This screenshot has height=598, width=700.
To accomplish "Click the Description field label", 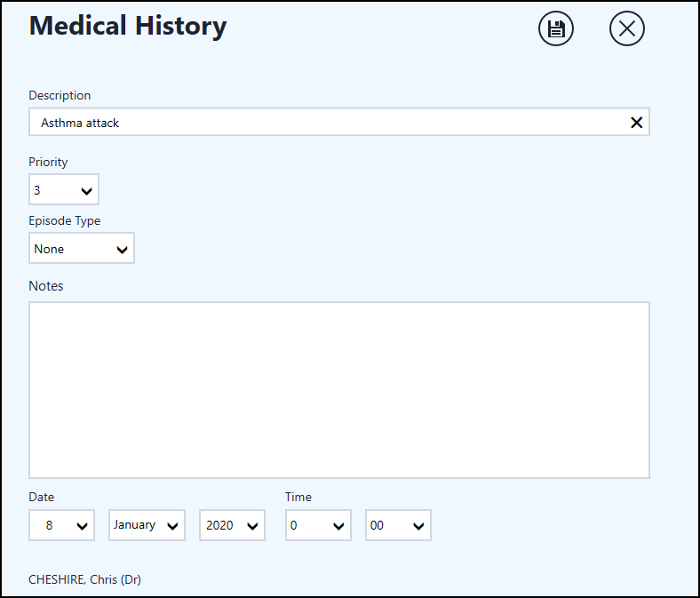I will coord(60,95).
